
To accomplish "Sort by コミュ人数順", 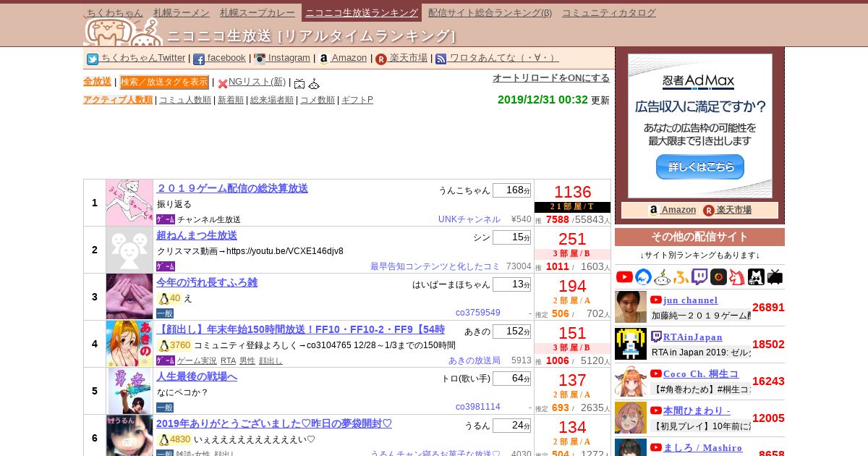I will tap(185, 100).
